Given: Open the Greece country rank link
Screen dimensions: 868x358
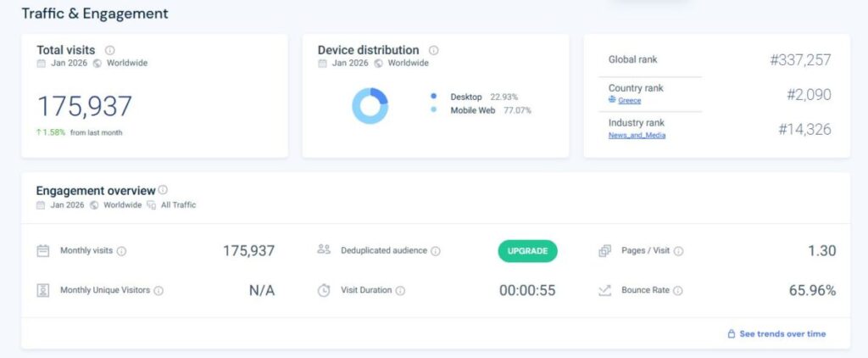Looking at the screenshot, I should pyautogui.click(x=629, y=100).
